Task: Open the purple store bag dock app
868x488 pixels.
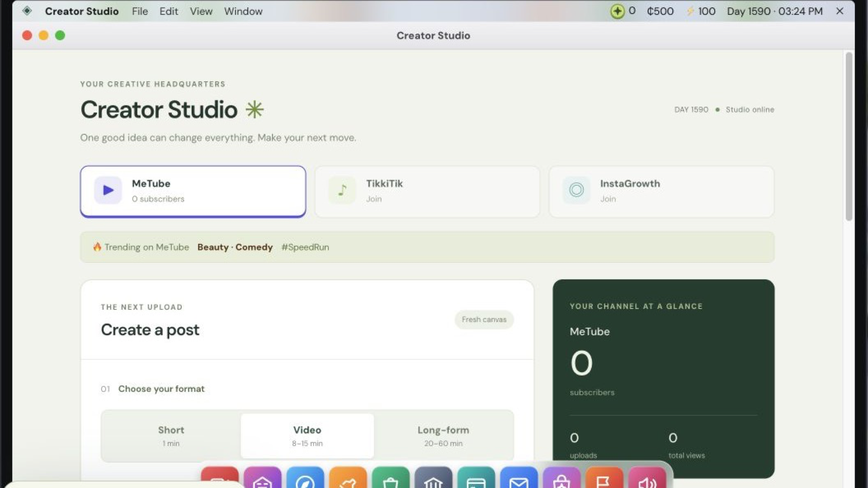Action: pos(561,478)
